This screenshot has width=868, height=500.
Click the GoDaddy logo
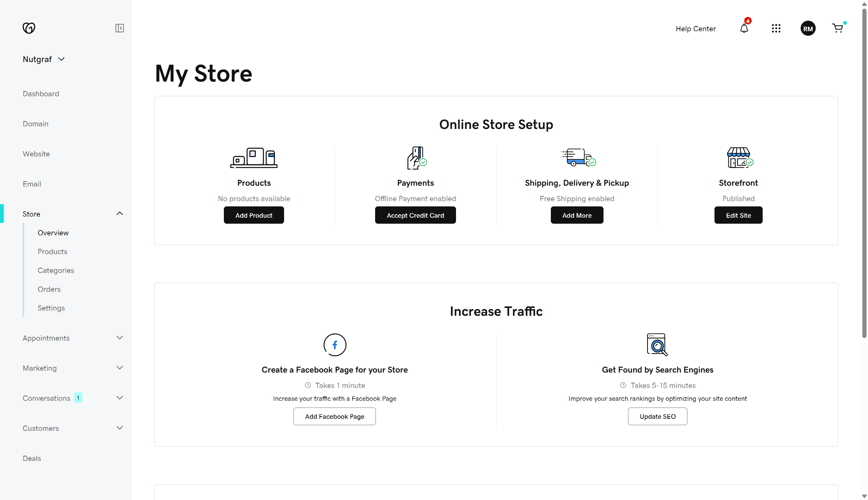point(29,28)
